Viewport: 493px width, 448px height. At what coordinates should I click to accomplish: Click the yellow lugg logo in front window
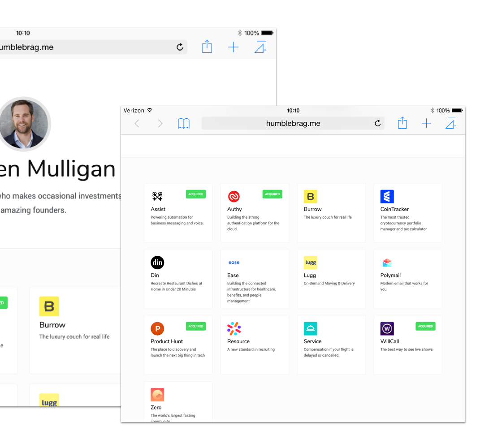310,263
